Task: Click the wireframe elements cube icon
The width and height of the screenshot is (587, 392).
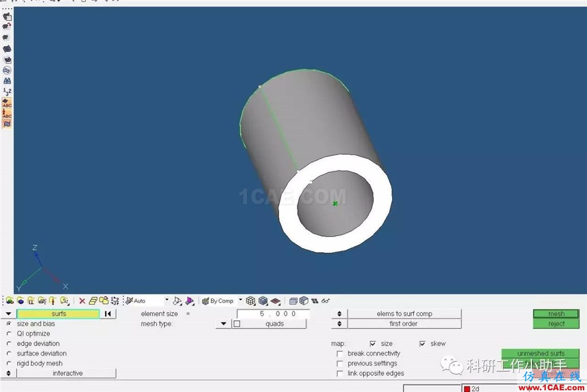Action: (251, 301)
